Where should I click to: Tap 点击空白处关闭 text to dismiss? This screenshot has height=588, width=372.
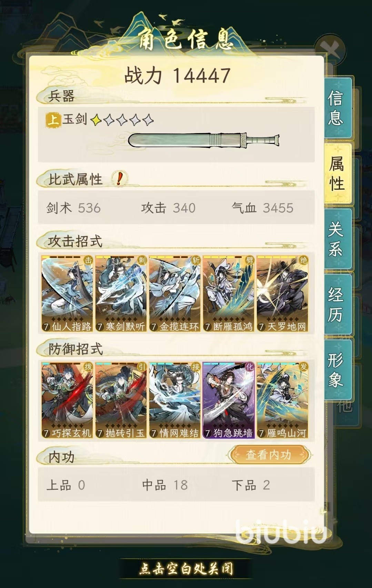pyautogui.click(x=186, y=569)
